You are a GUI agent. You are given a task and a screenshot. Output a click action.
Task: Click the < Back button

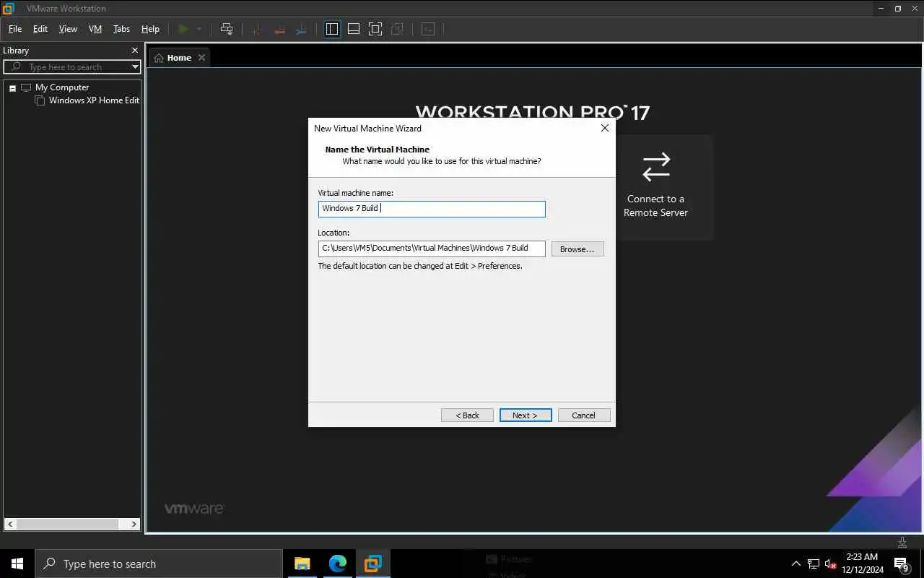[x=467, y=415]
